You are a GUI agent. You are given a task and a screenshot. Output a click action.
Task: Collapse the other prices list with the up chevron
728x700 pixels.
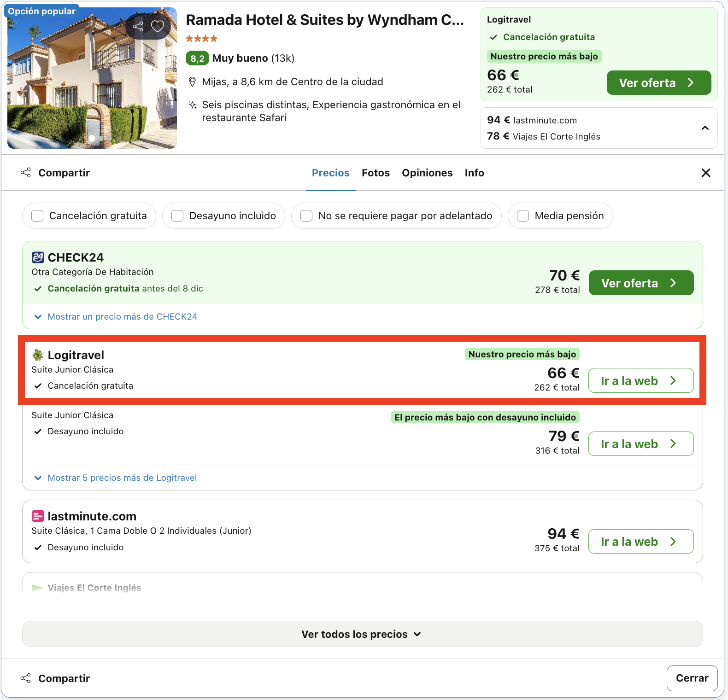pyautogui.click(x=705, y=128)
